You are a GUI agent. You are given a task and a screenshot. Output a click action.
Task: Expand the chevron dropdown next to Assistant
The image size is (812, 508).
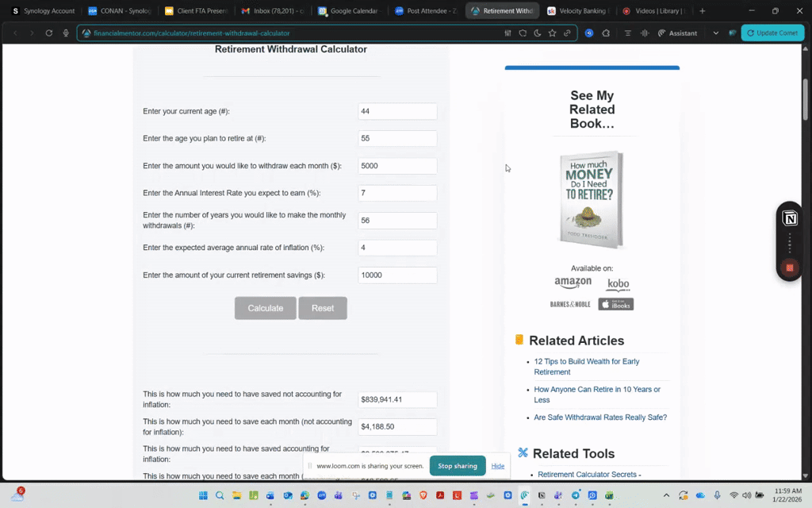[716, 33]
